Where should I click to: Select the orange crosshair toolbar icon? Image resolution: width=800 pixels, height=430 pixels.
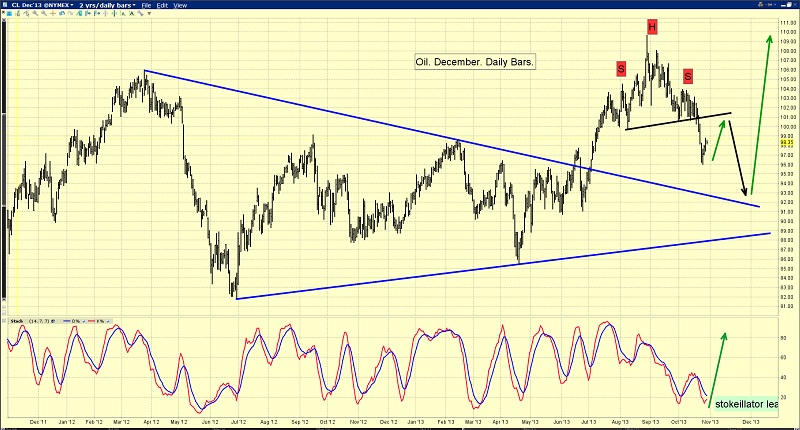[x=53, y=14]
